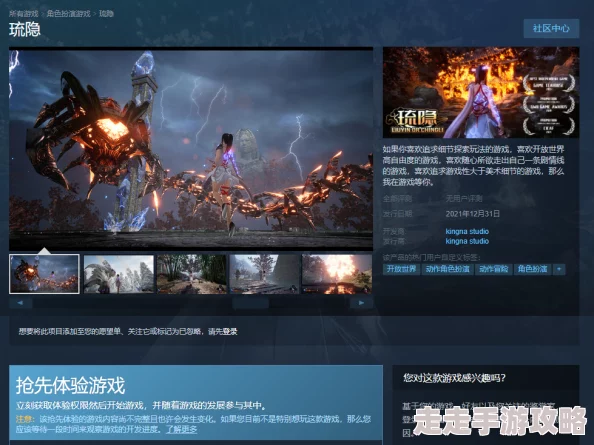The image size is (594, 445).
Task: Click the right arrow of the screenshot carousel
Action: pos(361,303)
